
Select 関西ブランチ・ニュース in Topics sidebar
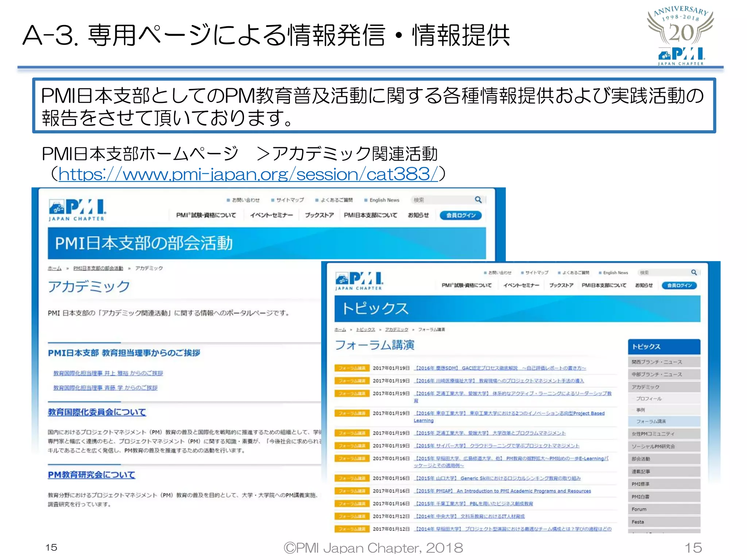coord(664,362)
